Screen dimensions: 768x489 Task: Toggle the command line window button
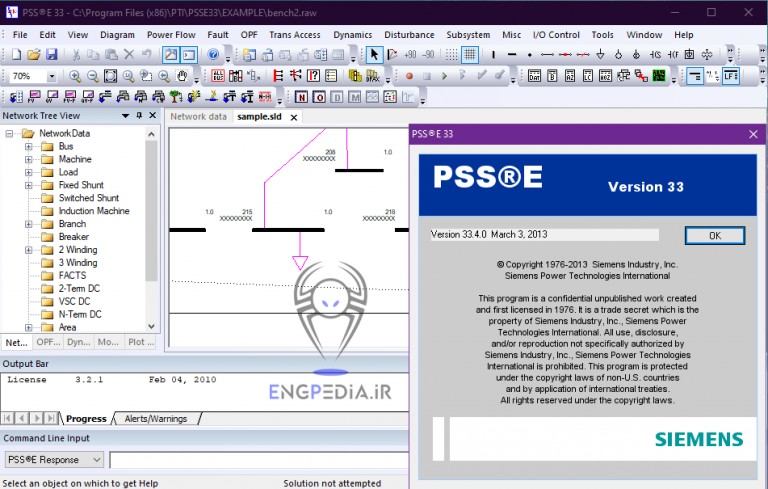[189, 54]
